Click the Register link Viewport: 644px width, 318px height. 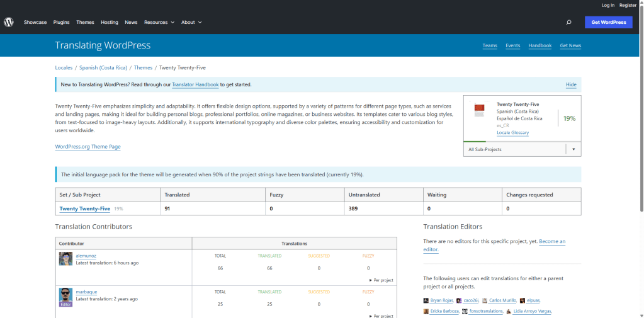click(x=628, y=5)
